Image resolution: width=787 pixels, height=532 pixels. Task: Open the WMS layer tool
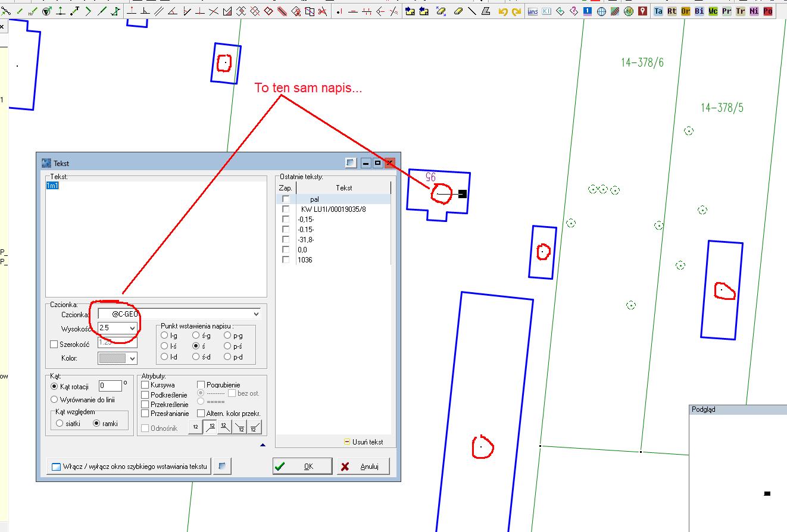(532, 11)
